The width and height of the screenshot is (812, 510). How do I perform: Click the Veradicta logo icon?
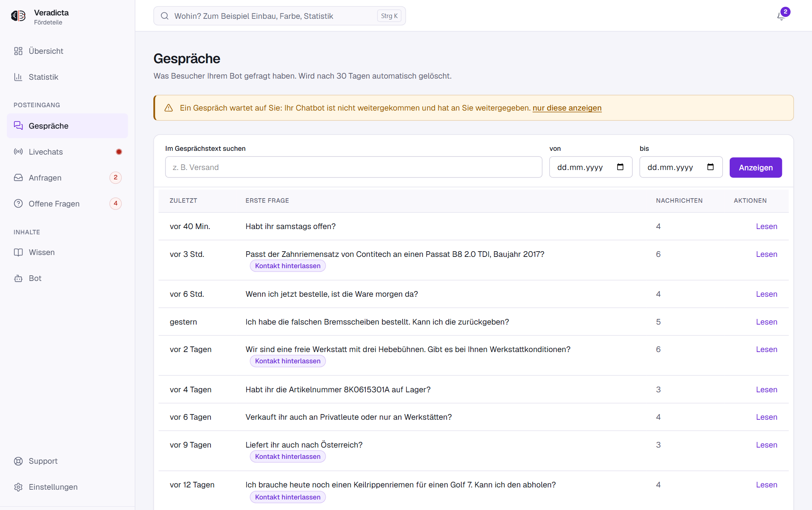coord(18,16)
